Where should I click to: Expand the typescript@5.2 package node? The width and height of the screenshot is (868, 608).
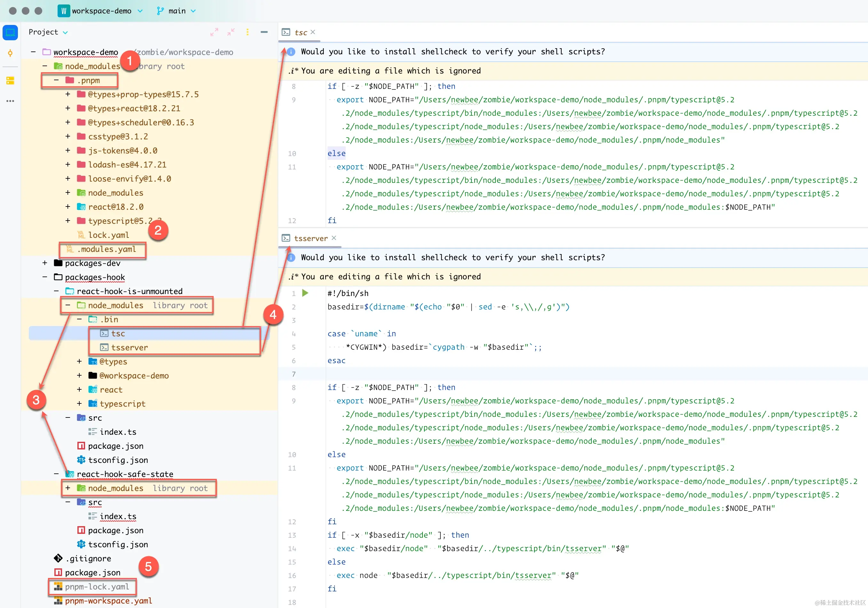pyautogui.click(x=68, y=221)
